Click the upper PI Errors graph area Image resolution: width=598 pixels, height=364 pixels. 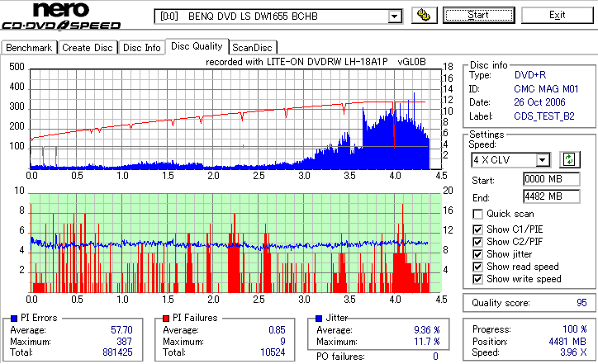[235, 119]
